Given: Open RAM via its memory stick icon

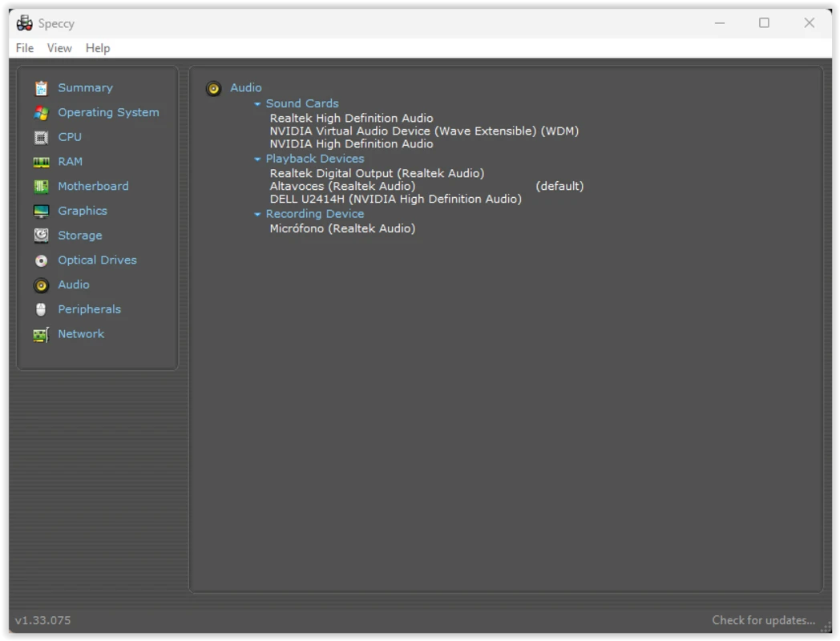Looking at the screenshot, I should (x=41, y=162).
